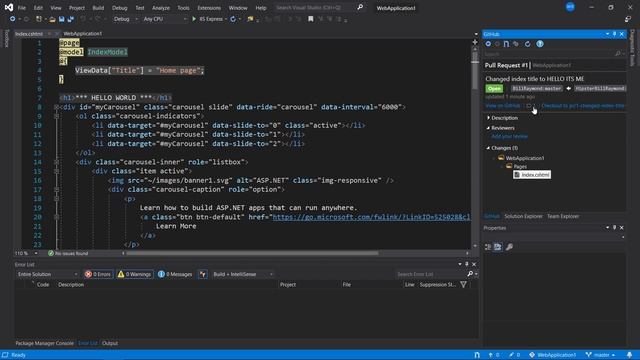
Task: Collapse code outlining at line 14
Action: click(56, 162)
